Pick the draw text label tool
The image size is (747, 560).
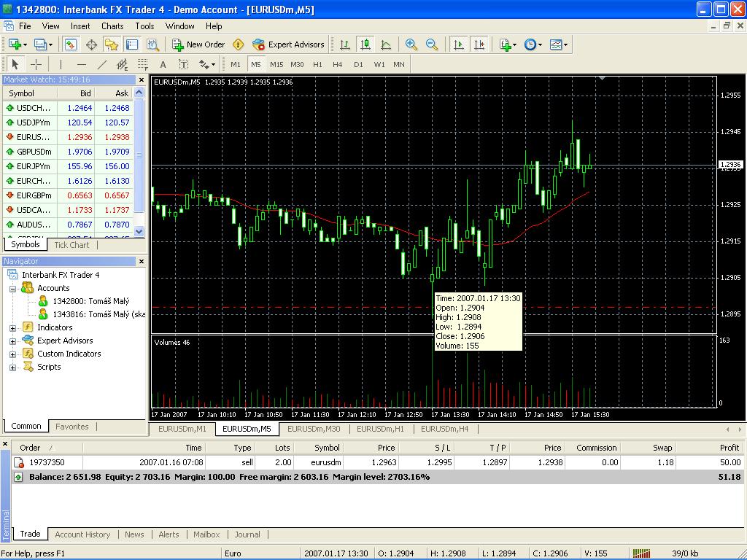coord(163,64)
